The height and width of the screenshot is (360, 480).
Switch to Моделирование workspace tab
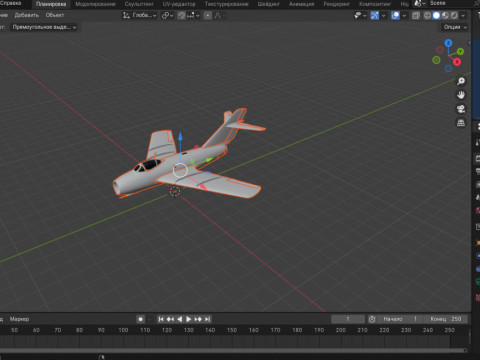click(95, 4)
